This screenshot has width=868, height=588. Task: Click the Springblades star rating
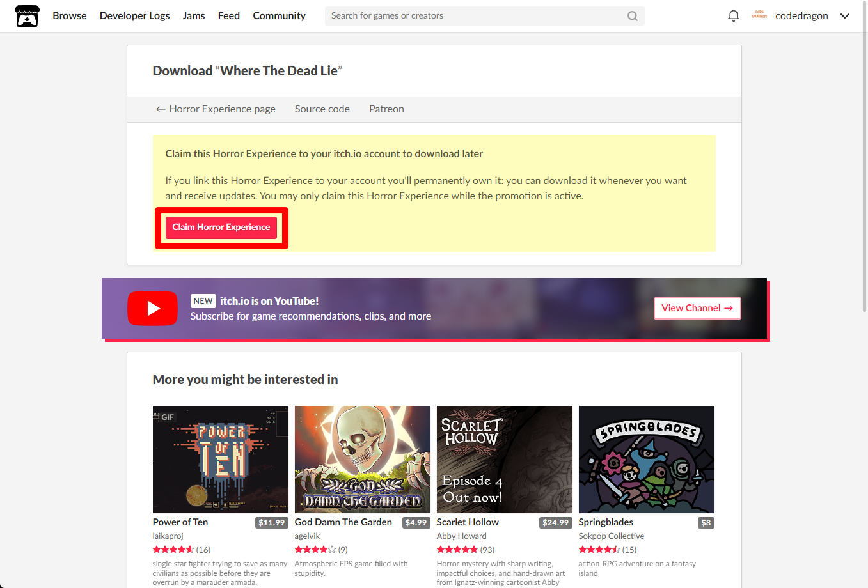(599, 550)
